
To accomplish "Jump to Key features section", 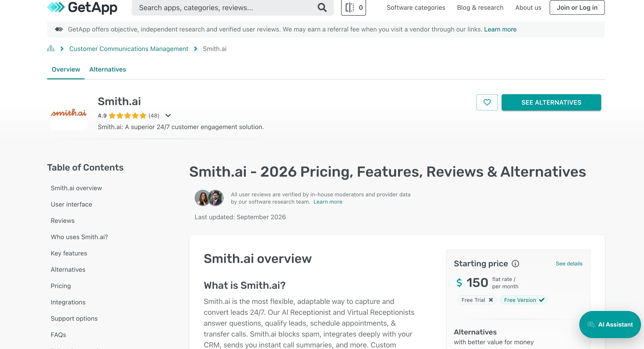I will point(69,253).
